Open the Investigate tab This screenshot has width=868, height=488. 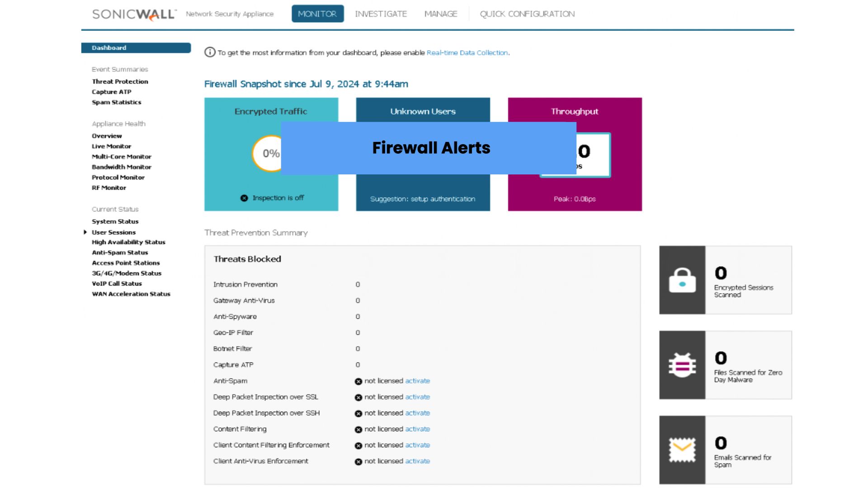pyautogui.click(x=381, y=14)
